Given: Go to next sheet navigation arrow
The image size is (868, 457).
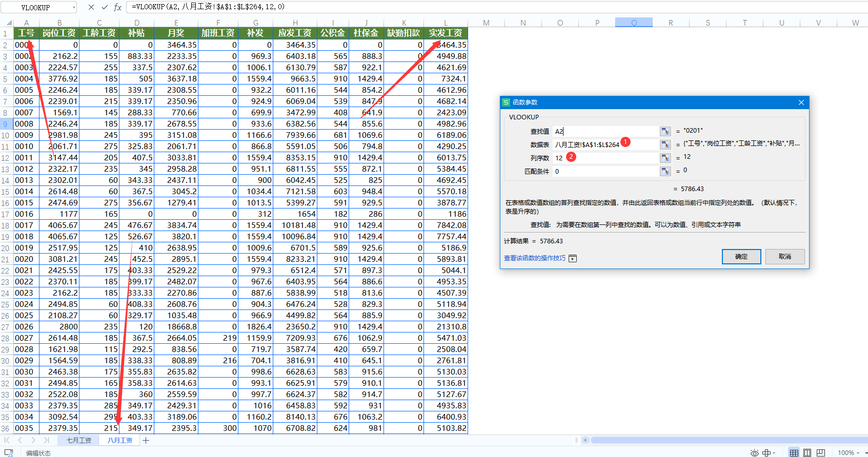Looking at the screenshot, I should [33, 440].
